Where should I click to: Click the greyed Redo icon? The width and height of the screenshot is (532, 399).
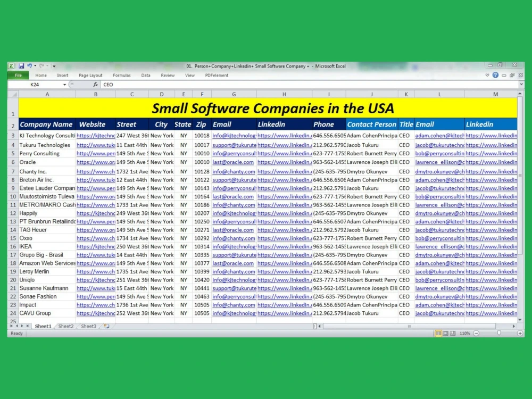pos(41,66)
